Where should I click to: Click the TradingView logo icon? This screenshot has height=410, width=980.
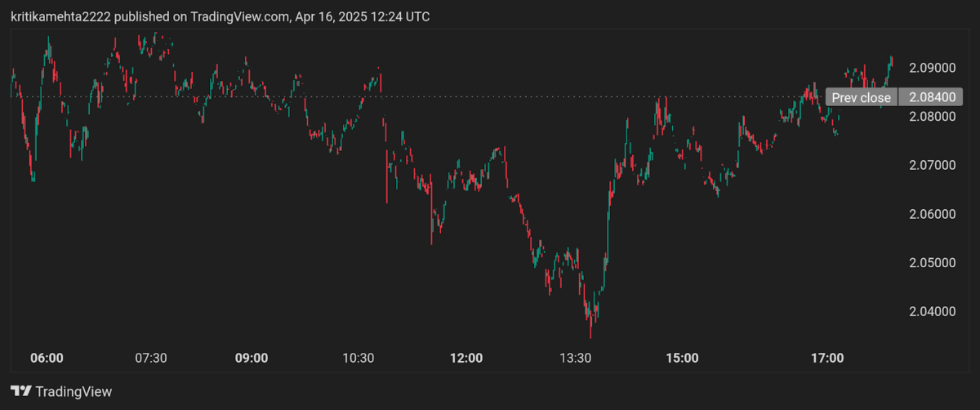click(21, 391)
